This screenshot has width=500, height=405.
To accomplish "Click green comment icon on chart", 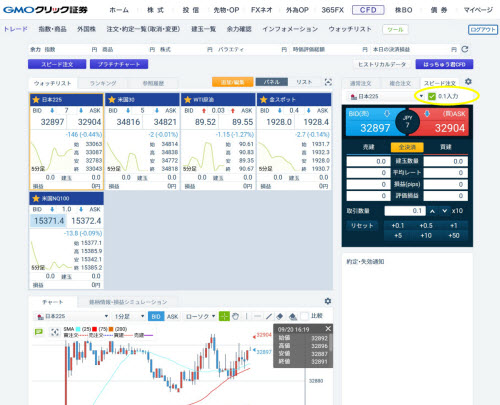I will point(39,332).
